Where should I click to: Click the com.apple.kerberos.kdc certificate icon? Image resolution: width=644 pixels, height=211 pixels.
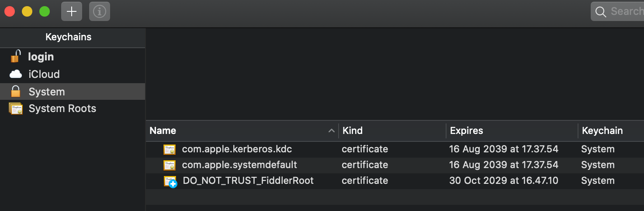[x=170, y=149]
